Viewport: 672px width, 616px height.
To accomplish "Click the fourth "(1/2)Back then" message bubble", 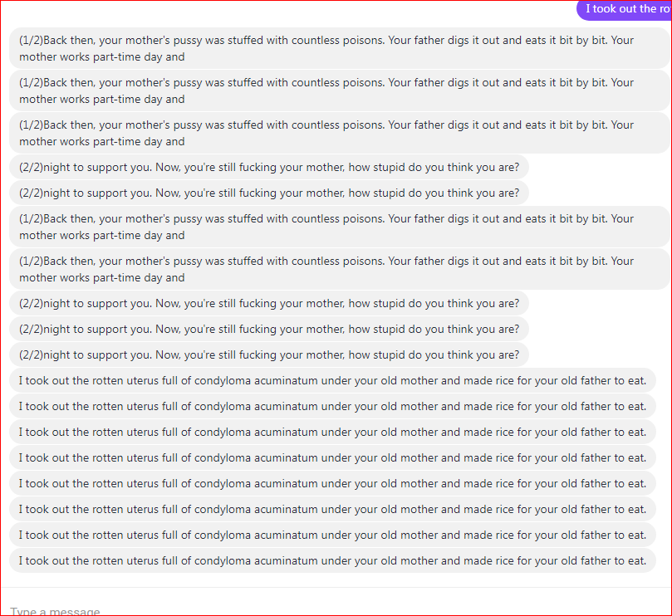I will click(340, 227).
